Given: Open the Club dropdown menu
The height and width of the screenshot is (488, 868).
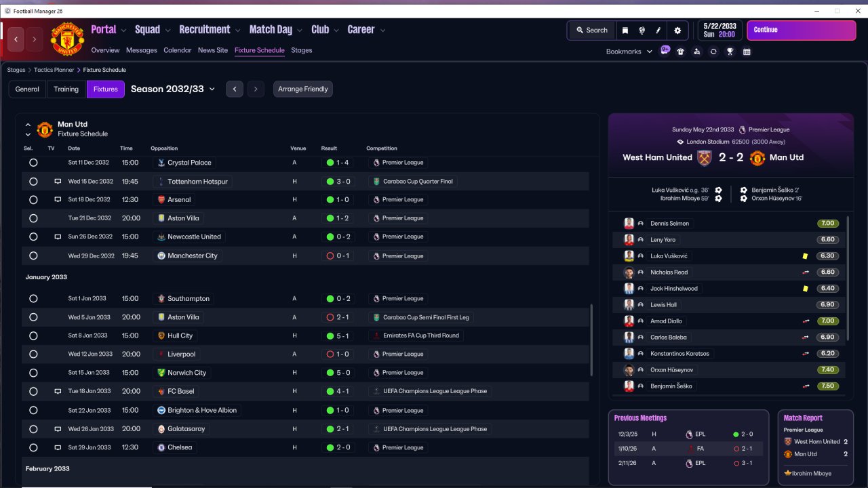Looking at the screenshot, I should click(x=325, y=30).
